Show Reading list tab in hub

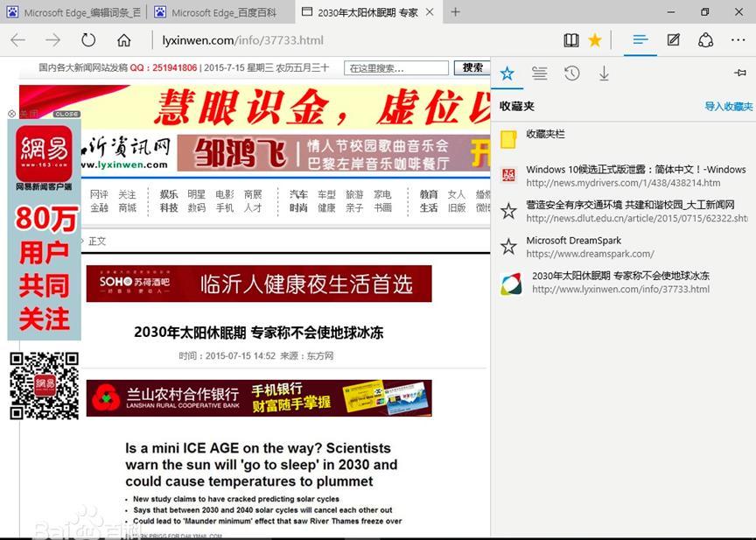coord(540,74)
